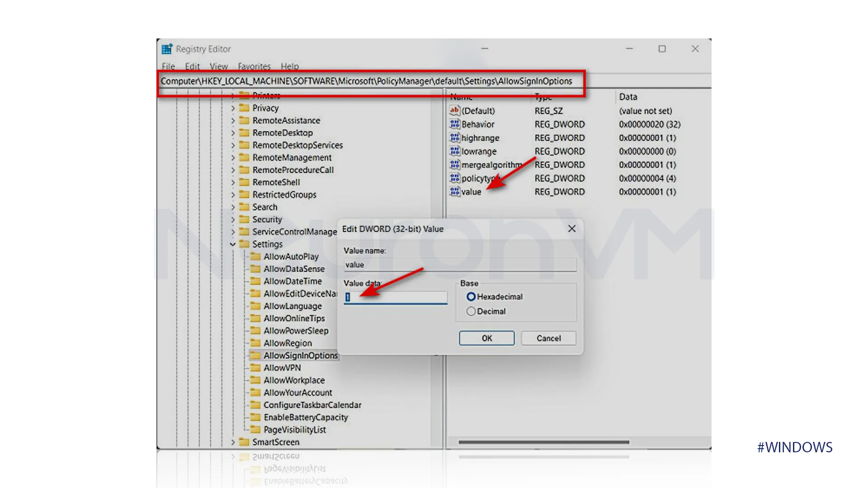
Task: Select the AllowOnlineTips key
Action: point(294,318)
